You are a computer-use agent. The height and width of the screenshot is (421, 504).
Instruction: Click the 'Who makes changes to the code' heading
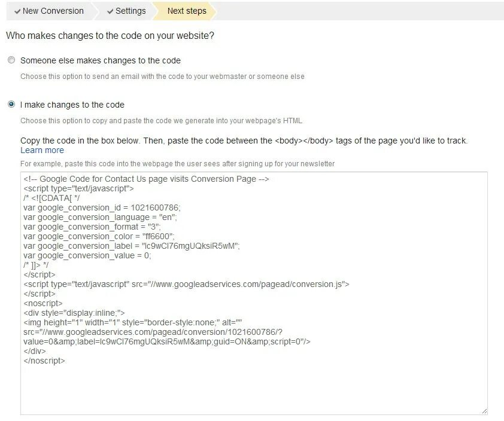pos(110,36)
